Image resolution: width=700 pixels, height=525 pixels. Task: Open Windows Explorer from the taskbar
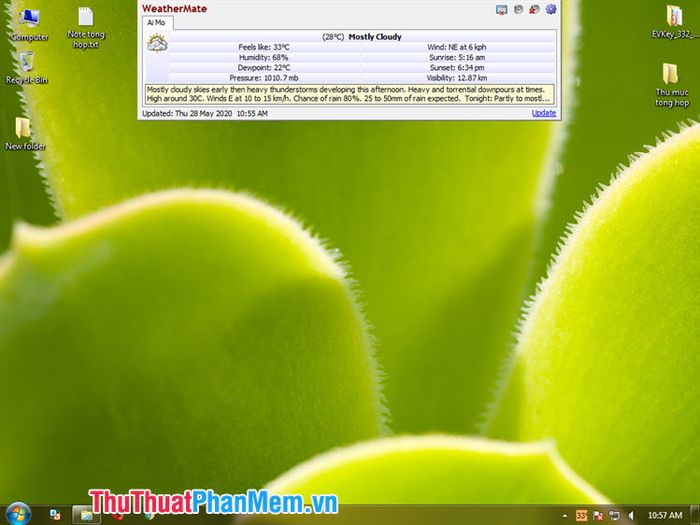pyautogui.click(x=86, y=515)
